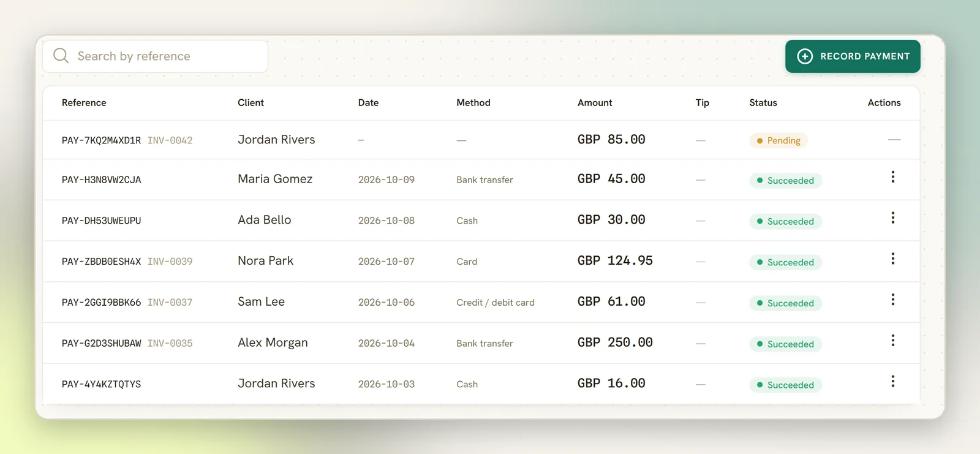Click Succeeded badge in Maria Gomez row
Image resolution: width=980 pixels, height=454 pixels.
785,181
